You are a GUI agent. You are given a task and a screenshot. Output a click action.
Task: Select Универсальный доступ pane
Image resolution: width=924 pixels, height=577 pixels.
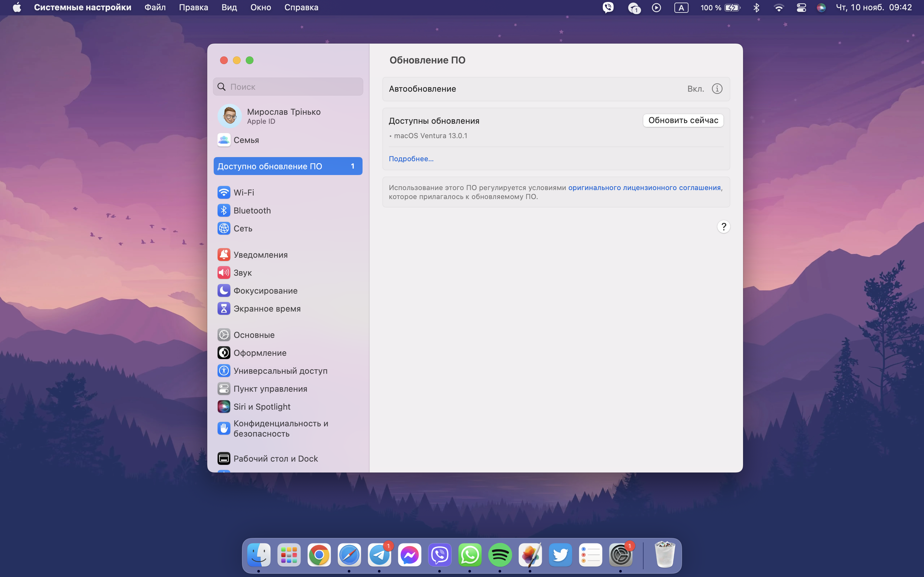(280, 371)
